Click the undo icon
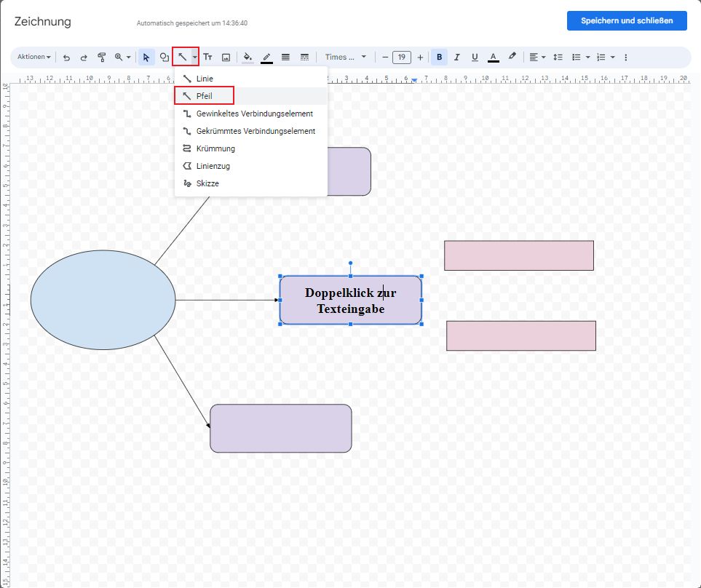 (66, 57)
